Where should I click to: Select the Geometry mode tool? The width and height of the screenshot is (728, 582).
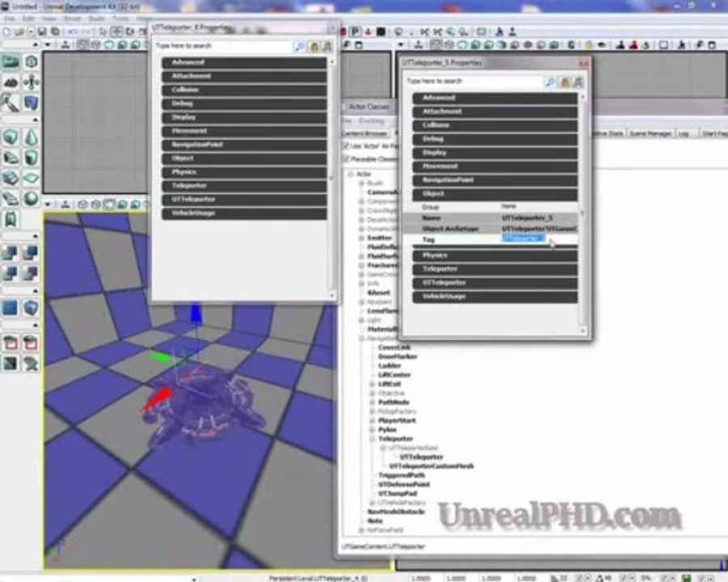31,61
